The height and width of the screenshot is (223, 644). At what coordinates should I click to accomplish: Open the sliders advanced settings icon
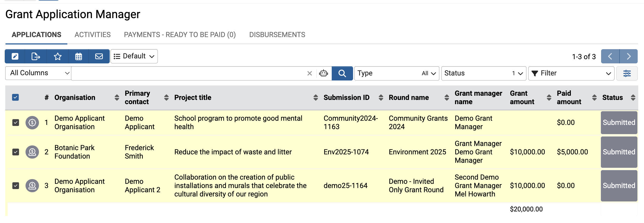tap(627, 73)
